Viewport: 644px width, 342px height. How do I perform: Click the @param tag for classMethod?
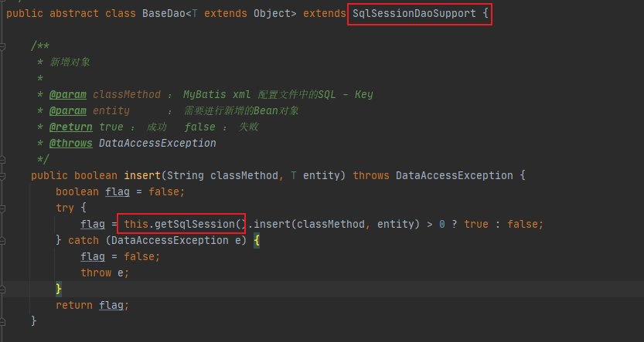[68, 95]
